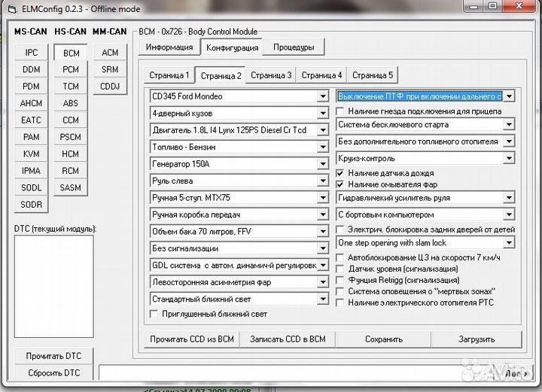
Task: Go to Страница 3 tab
Action: tap(271, 75)
